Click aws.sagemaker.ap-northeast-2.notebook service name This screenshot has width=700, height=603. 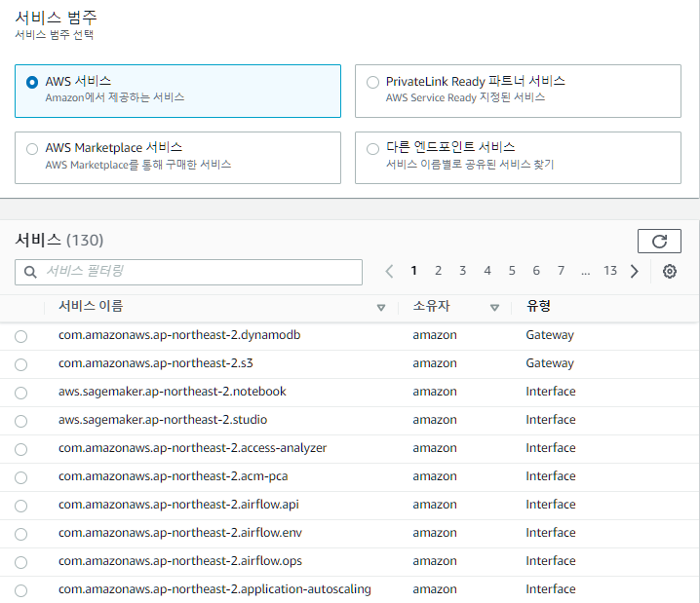click(x=172, y=392)
